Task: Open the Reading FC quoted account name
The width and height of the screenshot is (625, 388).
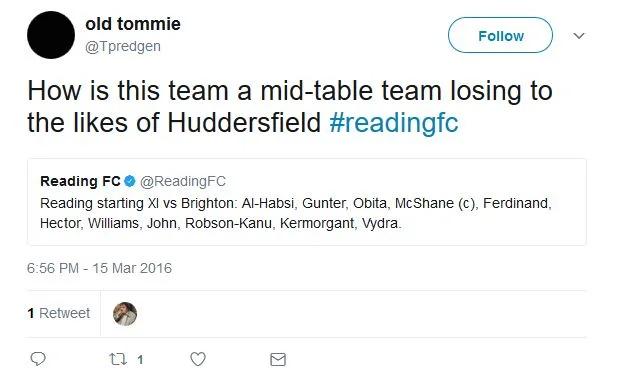Action: pos(80,181)
